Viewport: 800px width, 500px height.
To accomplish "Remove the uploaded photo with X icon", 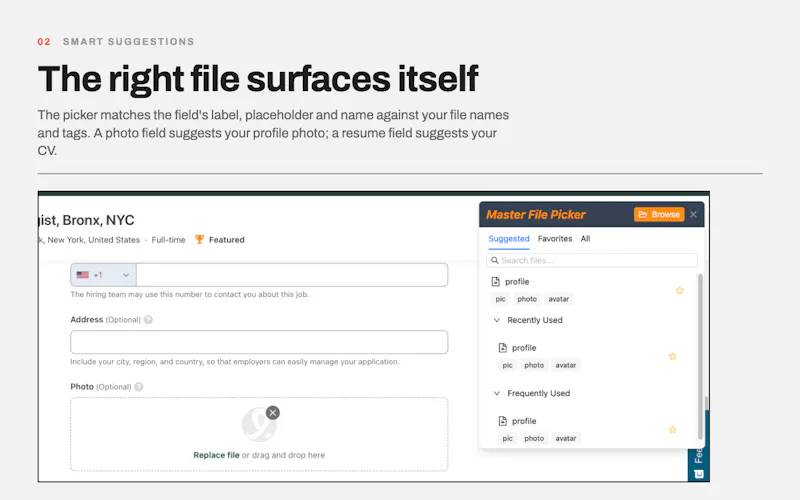I will click(273, 413).
